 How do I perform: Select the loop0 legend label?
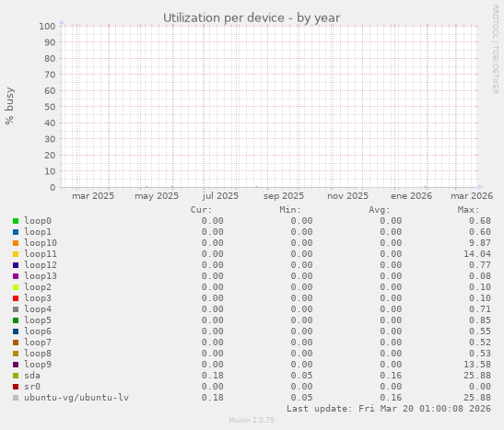click(x=38, y=221)
